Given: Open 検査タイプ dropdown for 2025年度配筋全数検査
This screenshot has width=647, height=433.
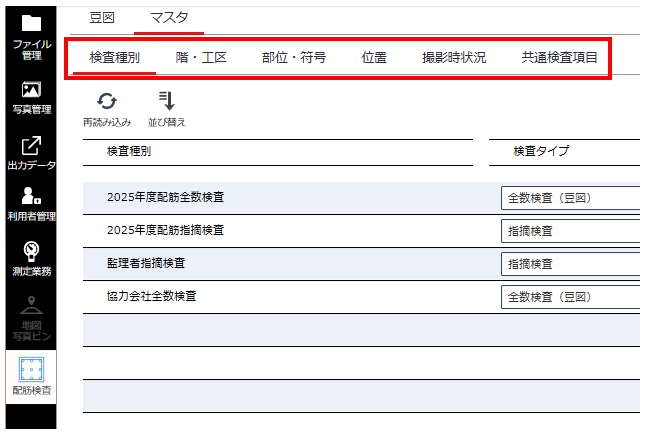Looking at the screenshot, I should [571, 198].
